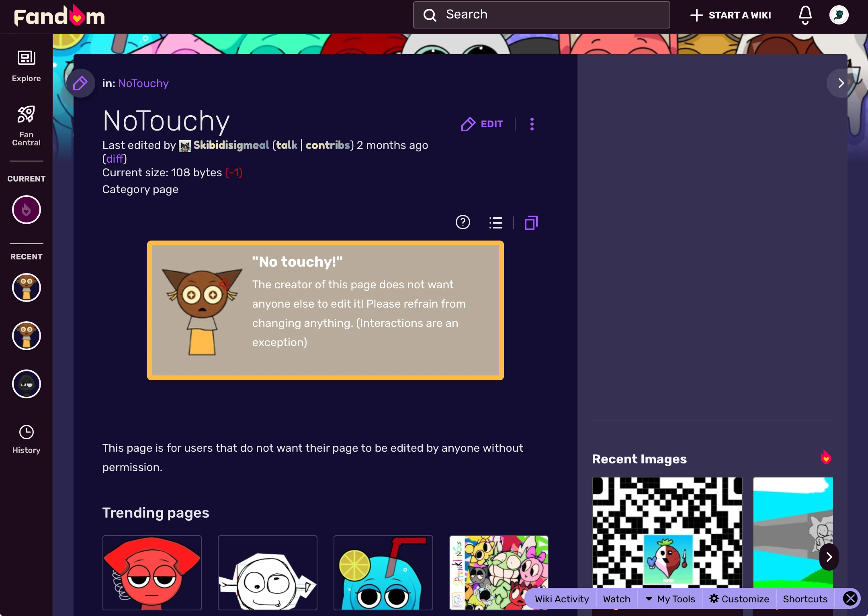Open the three-dot options menu next to EDIT

click(x=531, y=124)
